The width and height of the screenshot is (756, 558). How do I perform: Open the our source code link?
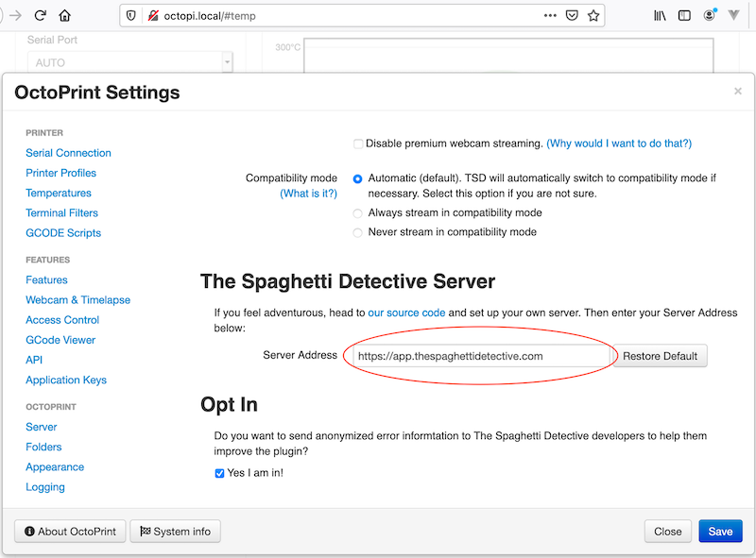point(406,313)
